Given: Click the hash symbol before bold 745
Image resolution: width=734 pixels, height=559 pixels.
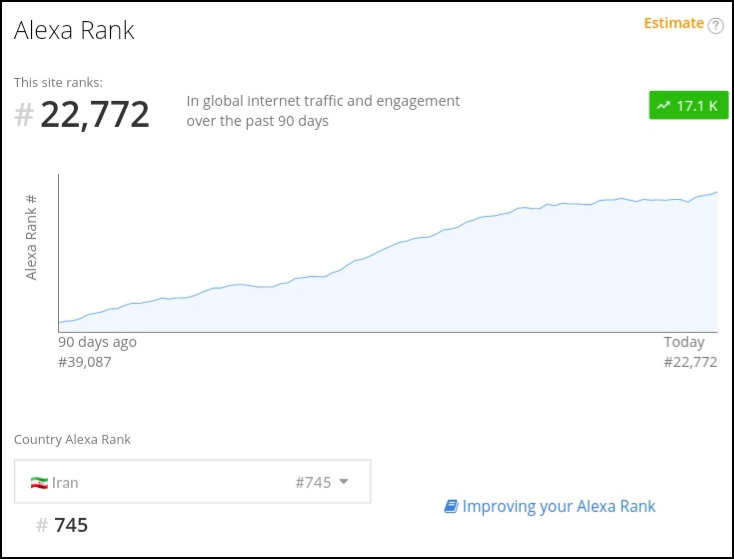Looking at the screenshot, I should [42, 525].
